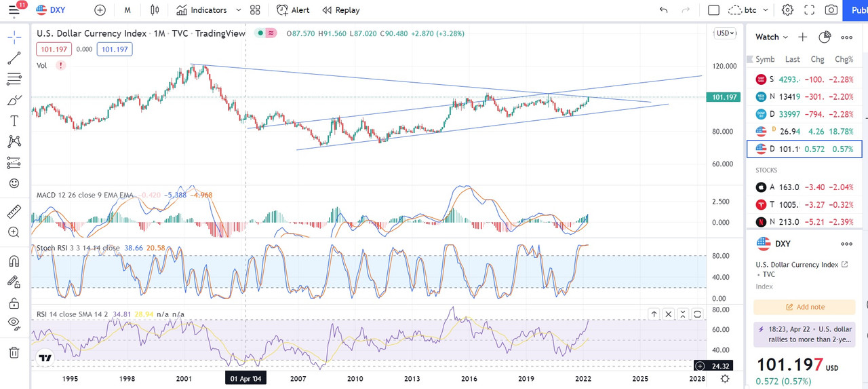Create an Alert from toolbar
The image size is (868, 389).
(x=293, y=10)
